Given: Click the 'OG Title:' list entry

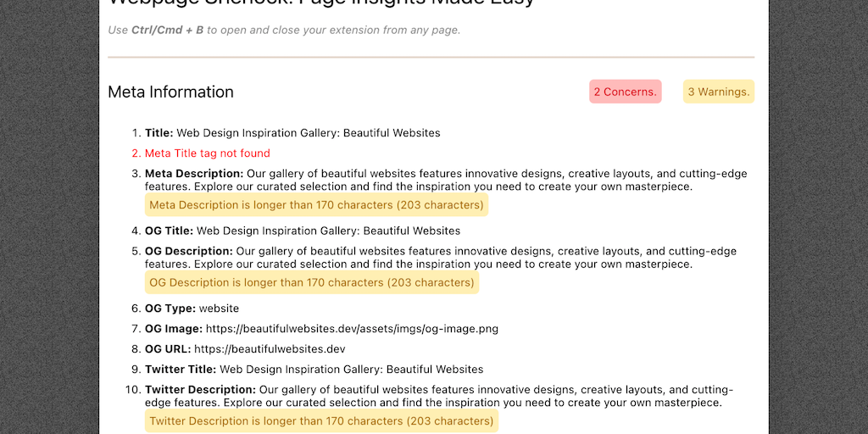Looking at the screenshot, I should pyautogui.click(x=303, y=231).
